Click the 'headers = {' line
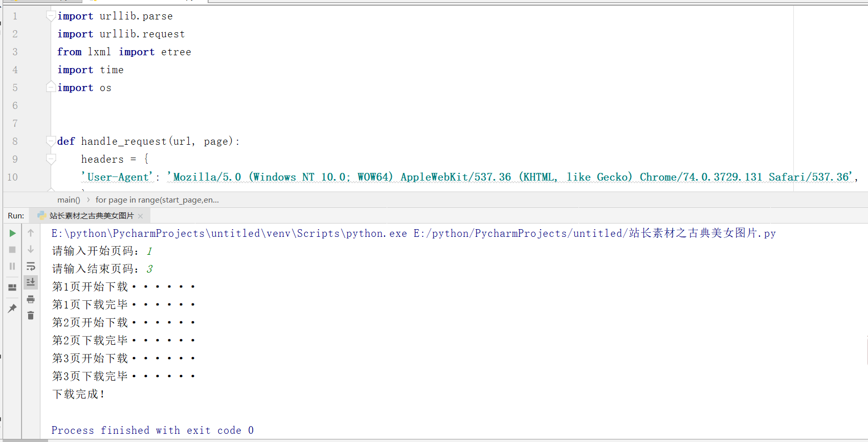Image resolution: width=868 pixels, height=442 pixels. pos(115,159)
